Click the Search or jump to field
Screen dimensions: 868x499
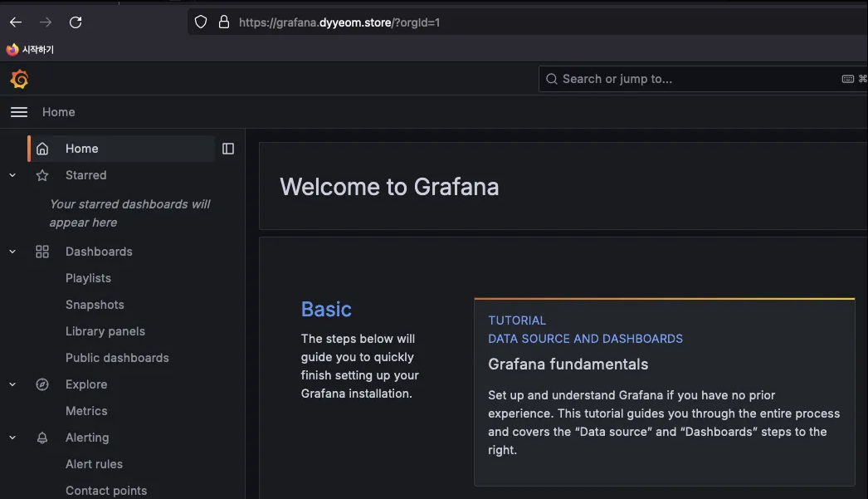coord(703,79)
